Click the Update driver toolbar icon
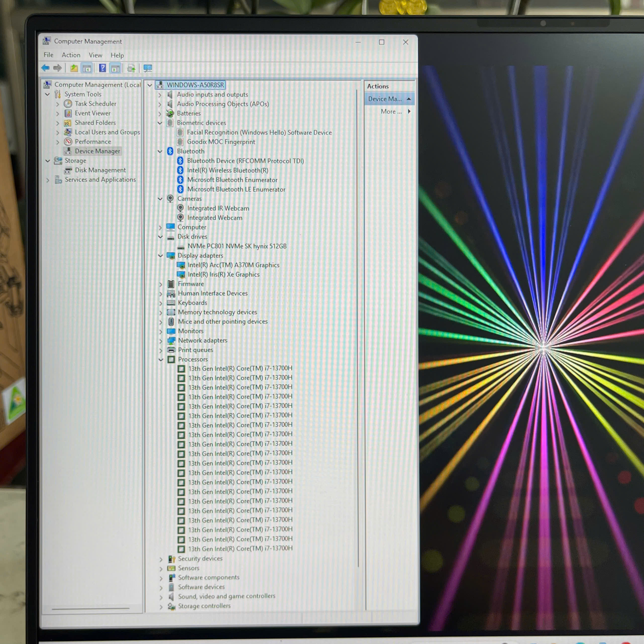Viewport: 644px width, 644px height. tap(131, 68)
